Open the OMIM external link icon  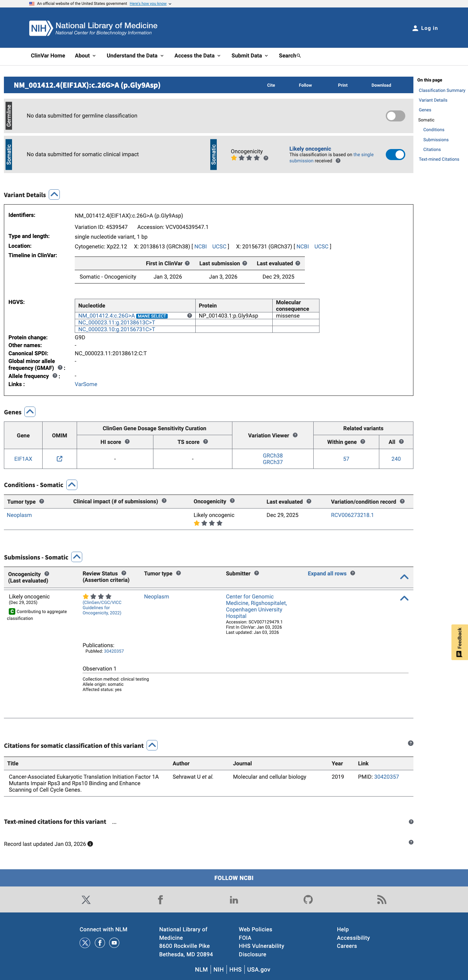[59, 459]
